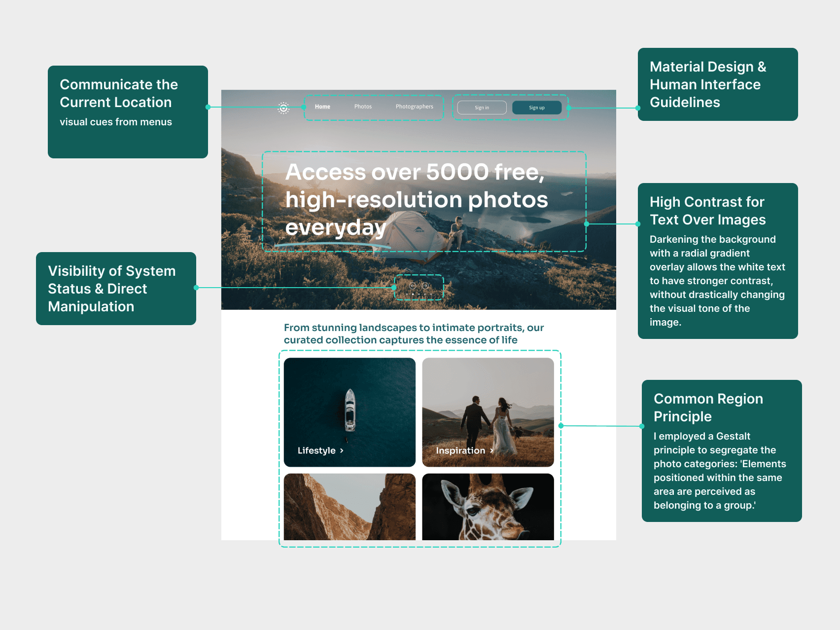The image size is (840, 630).
Task: Click the Sign in button
Action: coord(482,108)
